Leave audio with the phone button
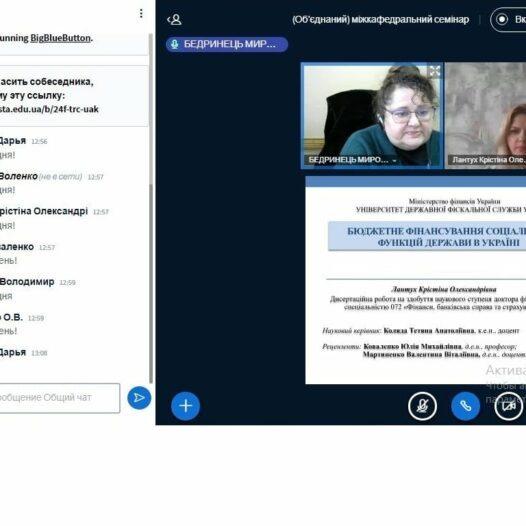 click(x=465, y=406)
